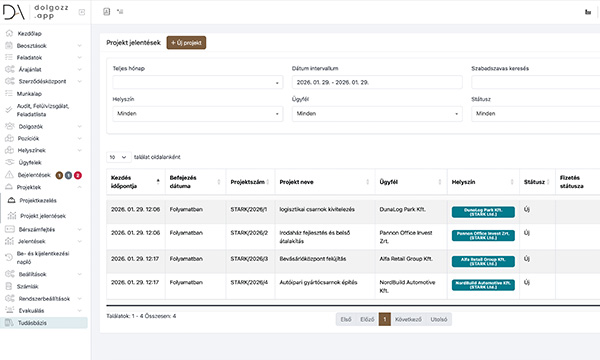Screen dimensions: 600x360
Task: Click the Pannon Office Invest Zrt. location tag
Action: (483, 235)
